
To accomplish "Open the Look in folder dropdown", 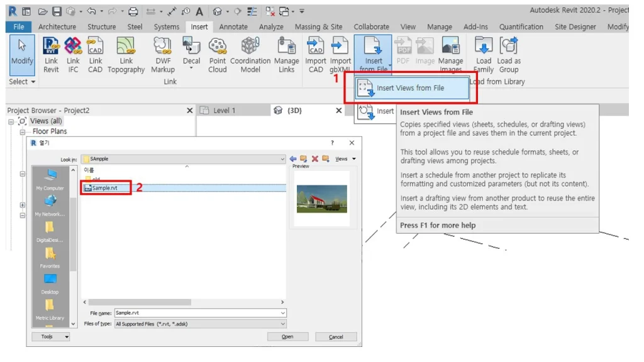I will tap(282, 159).
